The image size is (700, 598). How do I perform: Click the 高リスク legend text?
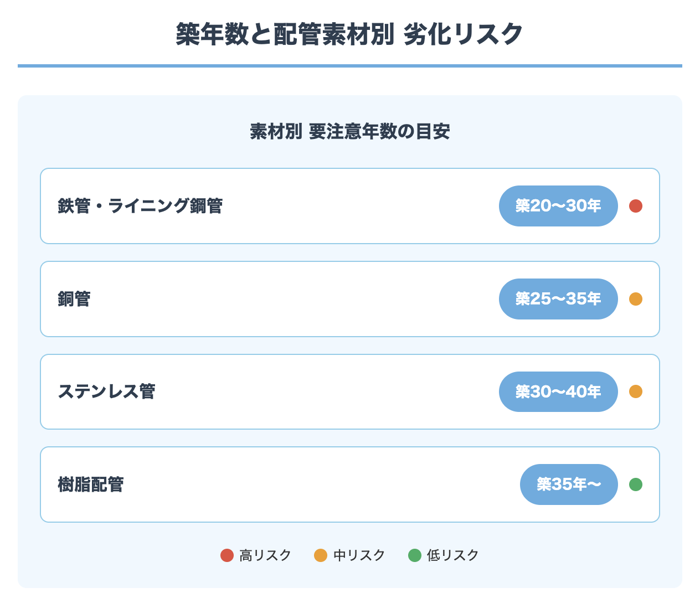[265, 555]
